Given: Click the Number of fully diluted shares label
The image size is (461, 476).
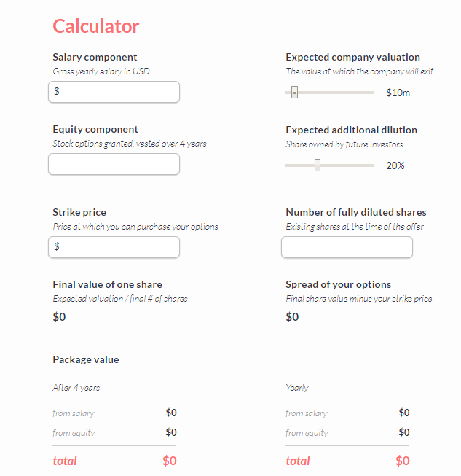Looking at the screenshot, I should tap(356, 212).
